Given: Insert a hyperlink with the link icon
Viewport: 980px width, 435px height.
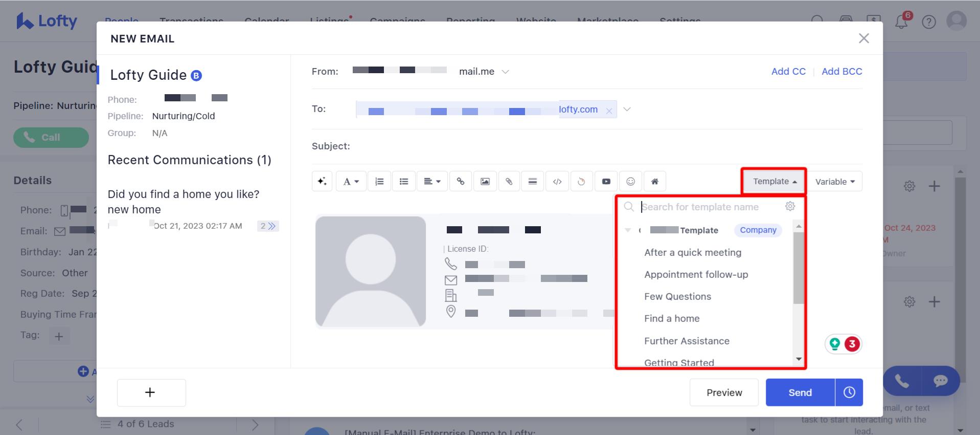Looking at the screenshot, I should pos(461,181).
